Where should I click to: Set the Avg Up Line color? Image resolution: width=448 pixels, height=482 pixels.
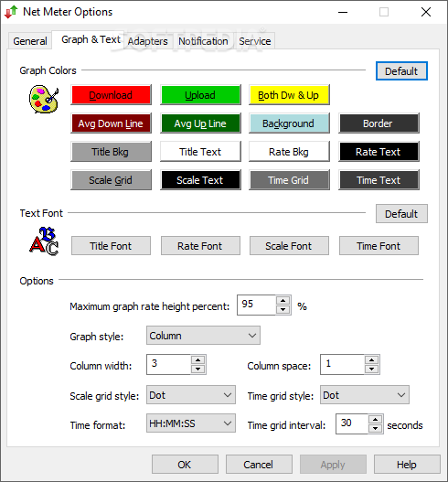click(x=200, y=123)
